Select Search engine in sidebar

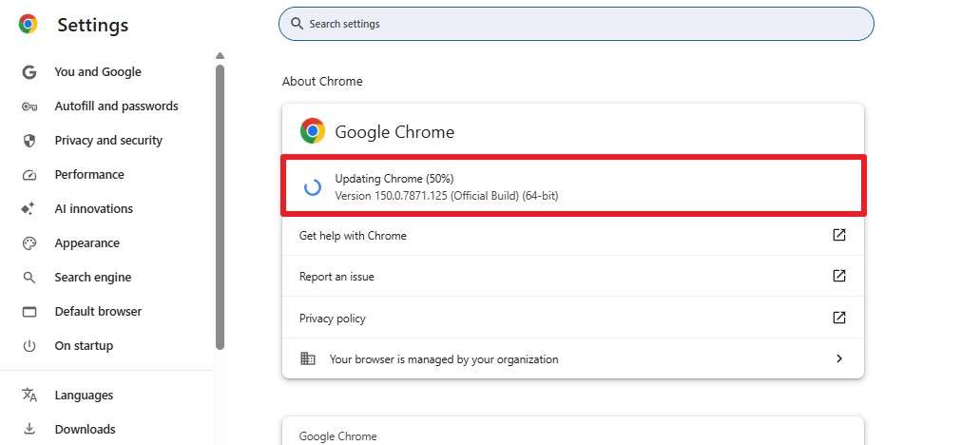click(93, 278)
